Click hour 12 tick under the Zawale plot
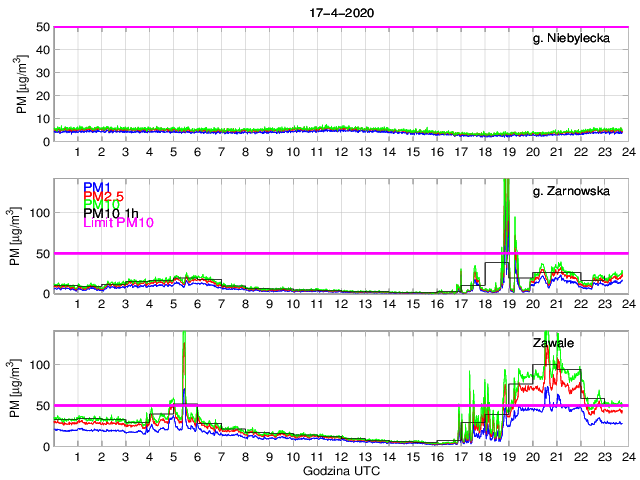640x480 pixels. tap(340, 456)
